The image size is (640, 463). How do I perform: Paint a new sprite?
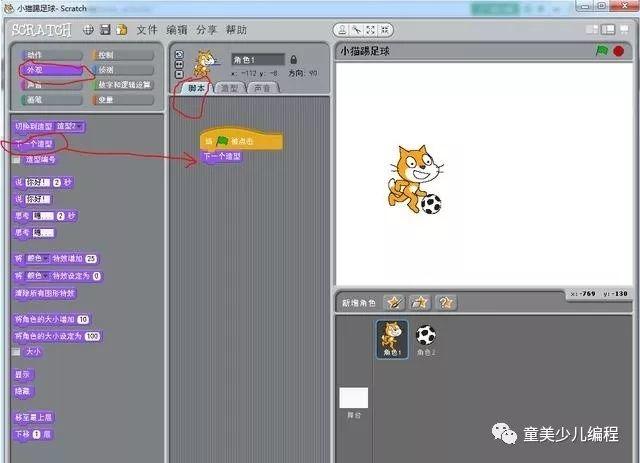click(x=394, y=303)
